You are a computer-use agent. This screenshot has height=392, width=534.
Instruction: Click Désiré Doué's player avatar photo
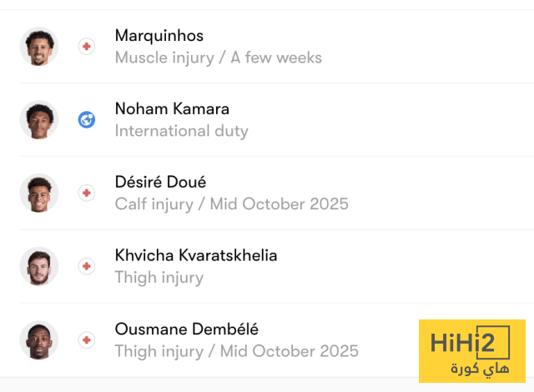coord(38,193)
